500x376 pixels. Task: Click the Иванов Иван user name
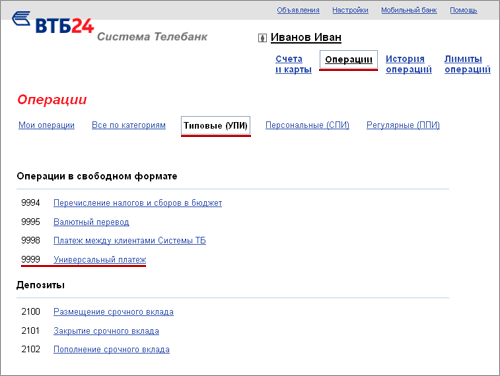click(x=306, y=37)
